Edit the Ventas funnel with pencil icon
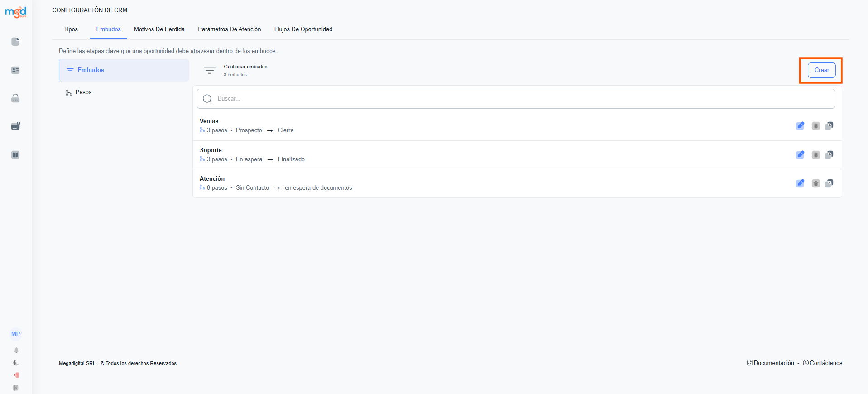 pyautogui.click(x=800, y=126)
